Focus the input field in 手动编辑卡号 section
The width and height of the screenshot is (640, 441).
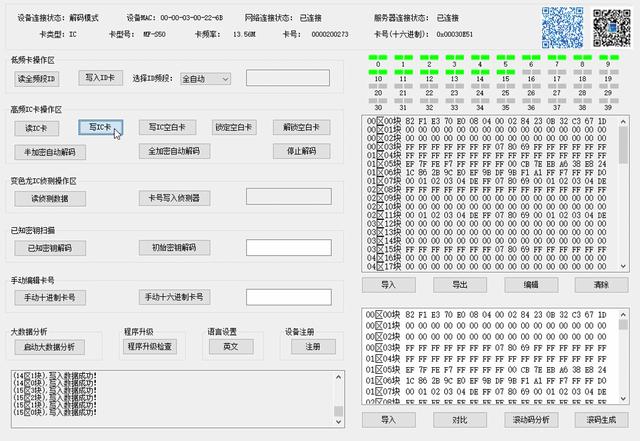(x=289, y=297)
